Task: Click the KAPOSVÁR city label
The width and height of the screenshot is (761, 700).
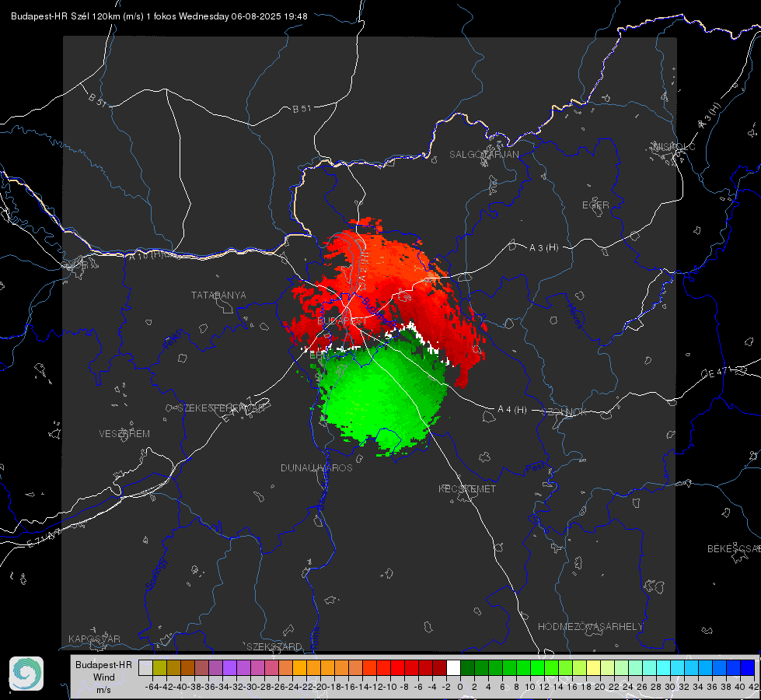Action: [94, 639]
